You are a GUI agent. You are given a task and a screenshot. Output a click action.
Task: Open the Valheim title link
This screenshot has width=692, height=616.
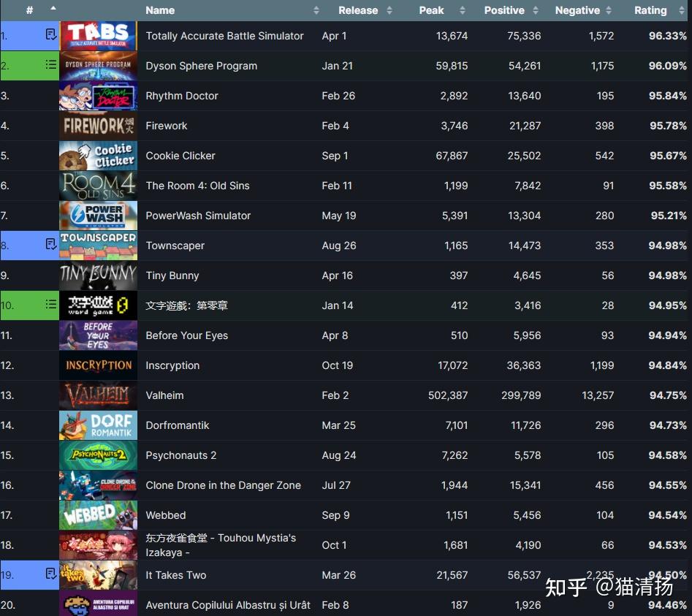(x=164, y=395)
